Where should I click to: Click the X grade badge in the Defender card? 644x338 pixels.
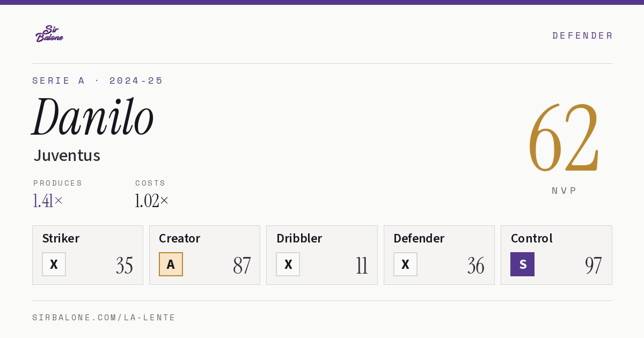tap(405, 264)
